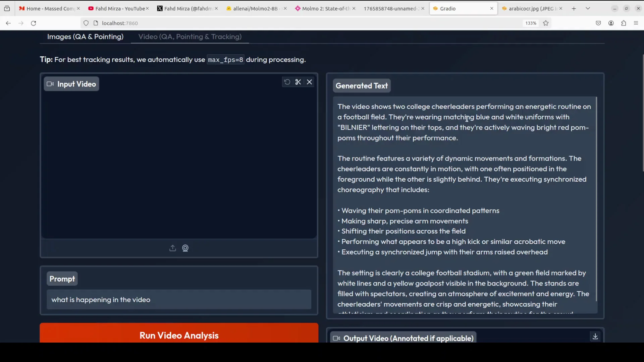Reload the current page
The image size is (644, 362).
point(34,23)
